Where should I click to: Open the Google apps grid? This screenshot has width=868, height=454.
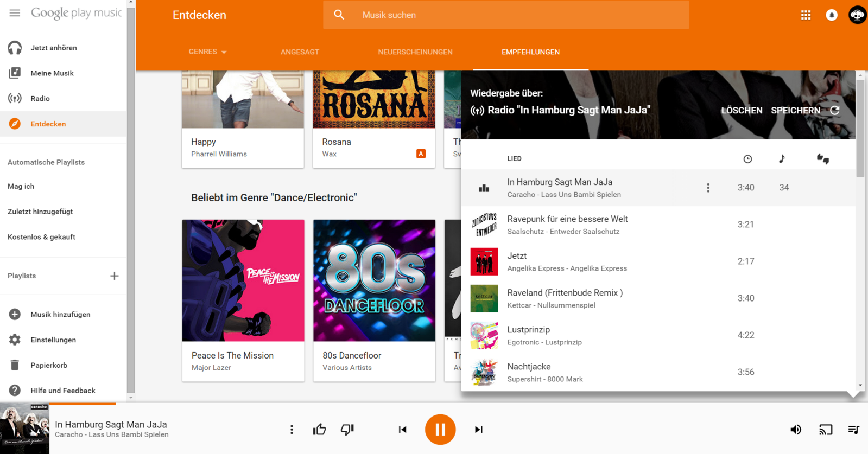806,15
